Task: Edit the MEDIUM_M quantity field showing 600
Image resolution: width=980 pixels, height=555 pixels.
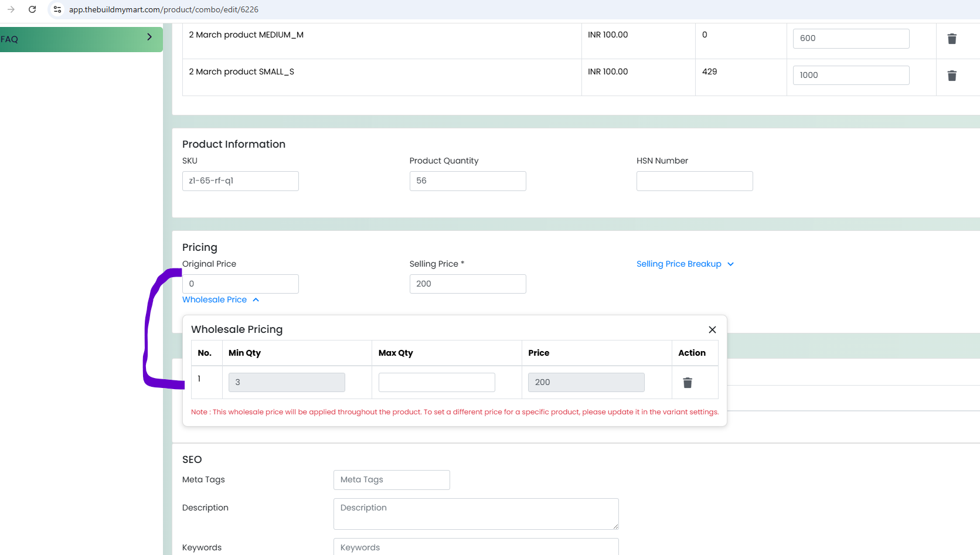Action: point(851,39)
